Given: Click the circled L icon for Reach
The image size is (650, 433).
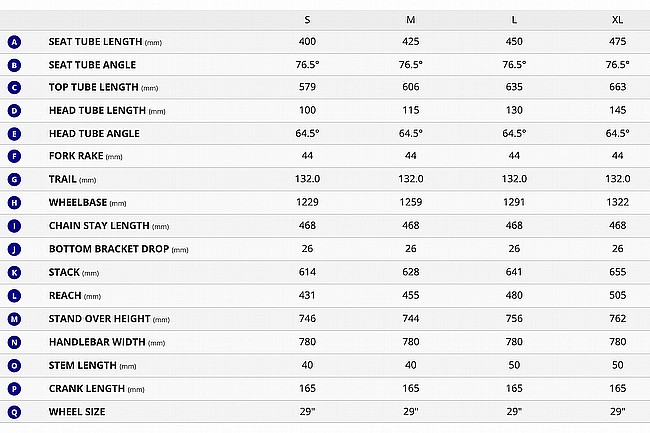Looking at the screenshot, I should click(x=15, y=296).
